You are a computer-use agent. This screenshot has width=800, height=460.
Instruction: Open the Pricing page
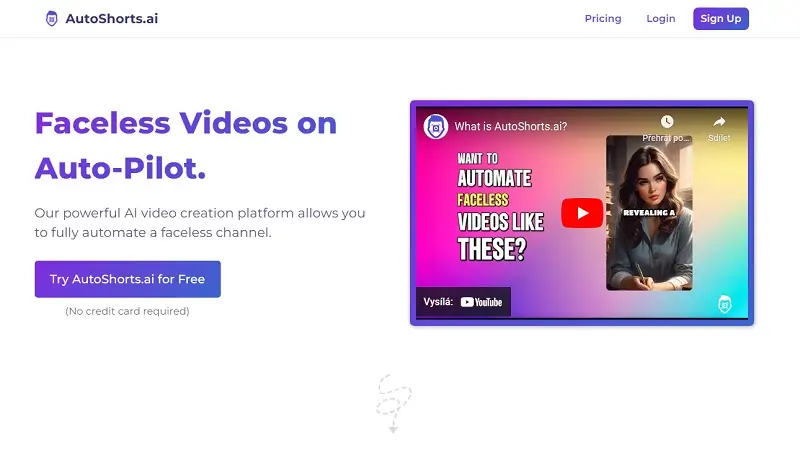603,19
